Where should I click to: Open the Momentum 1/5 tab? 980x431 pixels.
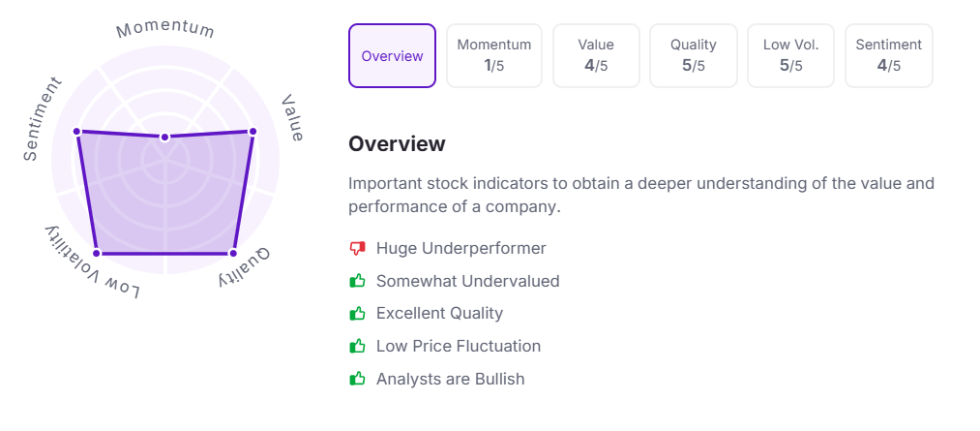click(494, 56)
